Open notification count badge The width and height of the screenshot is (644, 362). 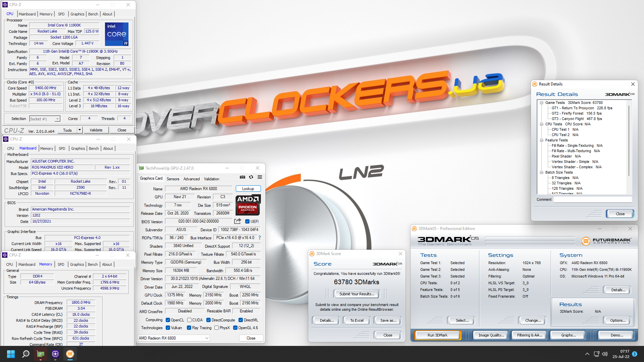634,354
